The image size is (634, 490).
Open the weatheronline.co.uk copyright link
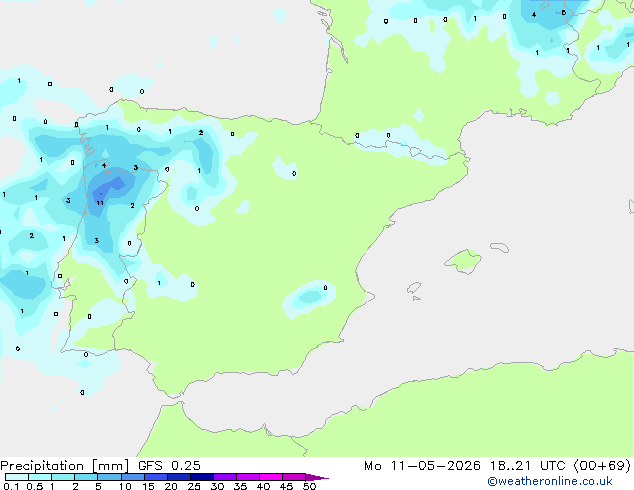coord(550,481)
